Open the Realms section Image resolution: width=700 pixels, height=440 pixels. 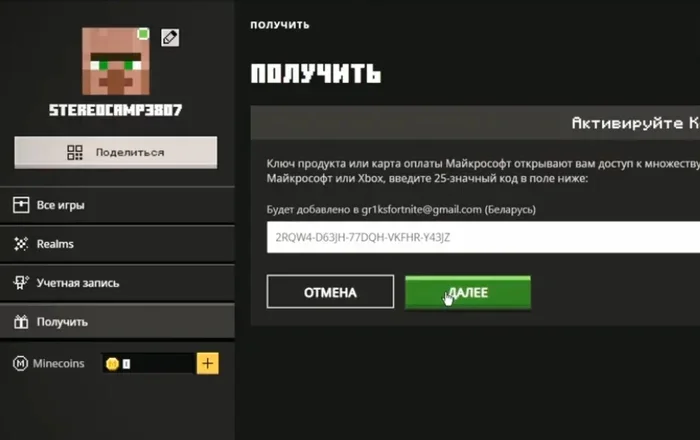point(117,244)
